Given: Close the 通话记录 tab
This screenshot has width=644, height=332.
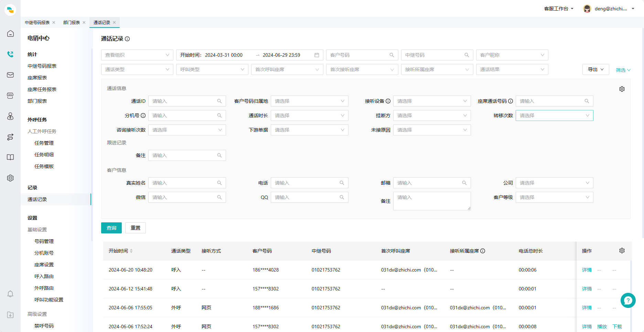Looking at the screenshot, I should click(114, 22).
